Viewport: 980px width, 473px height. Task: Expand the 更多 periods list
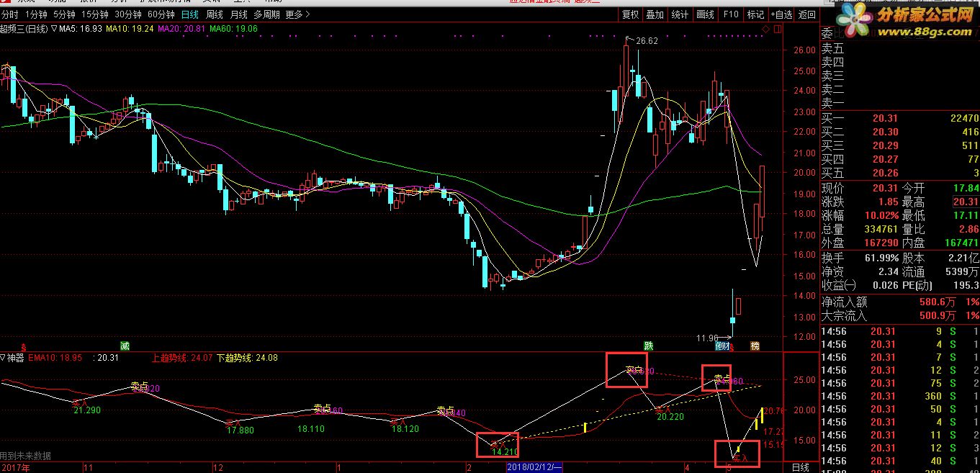click(x=298, y=14)
